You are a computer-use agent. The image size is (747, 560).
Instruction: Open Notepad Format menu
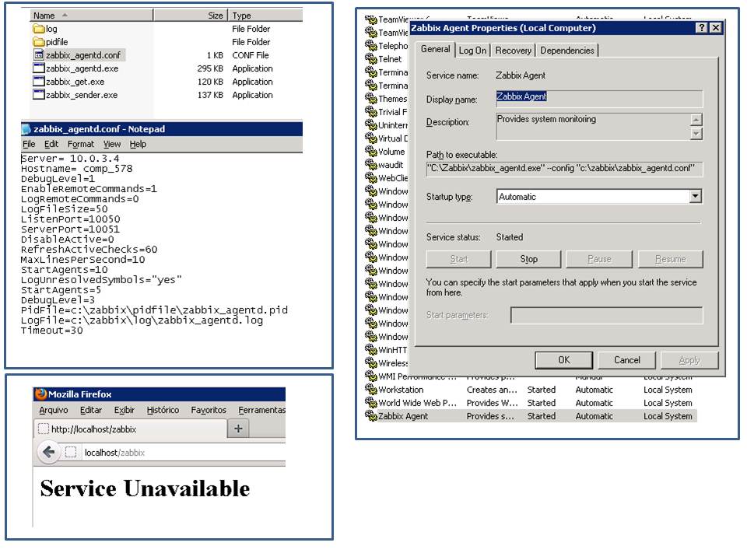(x=80, y=144)
